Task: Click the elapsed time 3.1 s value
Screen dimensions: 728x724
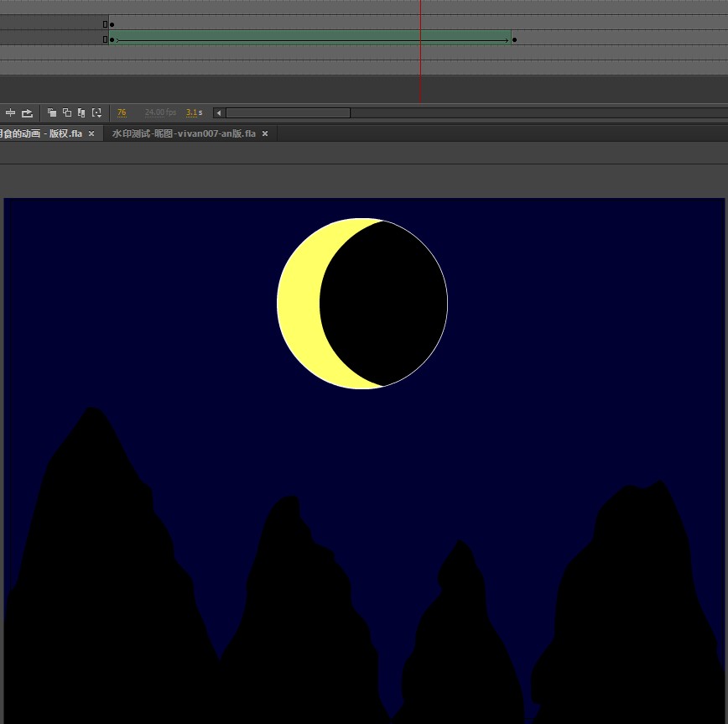Action: (x=194, y=112)
